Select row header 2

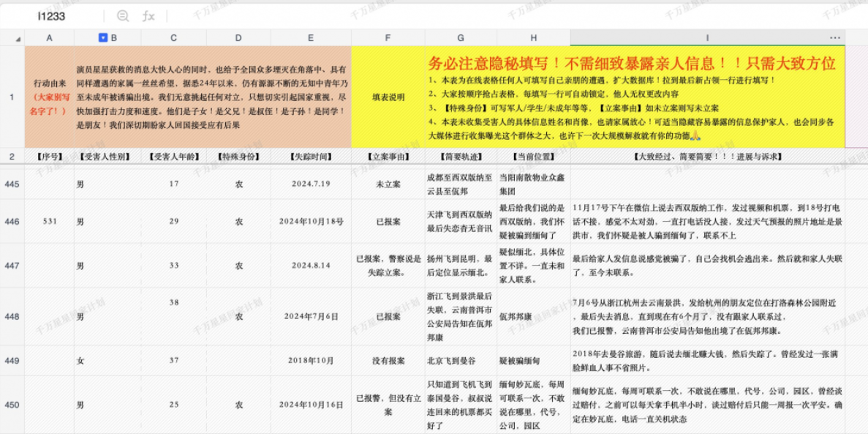tap(12, 157)
